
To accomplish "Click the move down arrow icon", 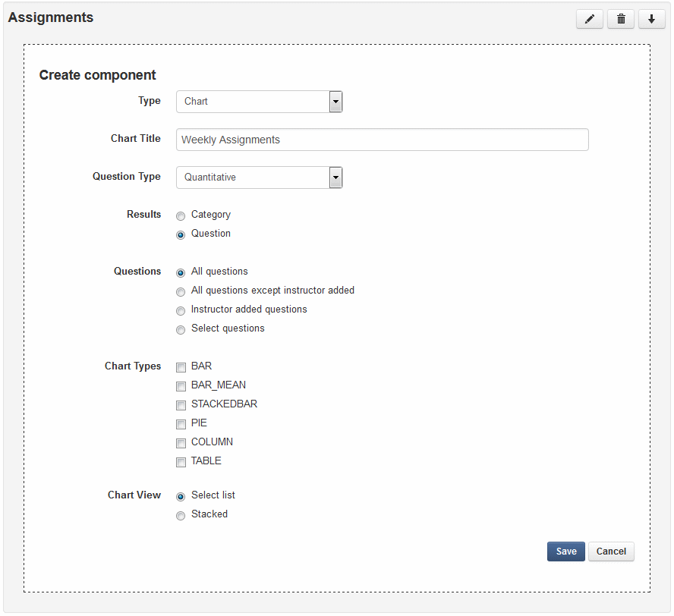I will pyautogui.click(x=652, y=19).
